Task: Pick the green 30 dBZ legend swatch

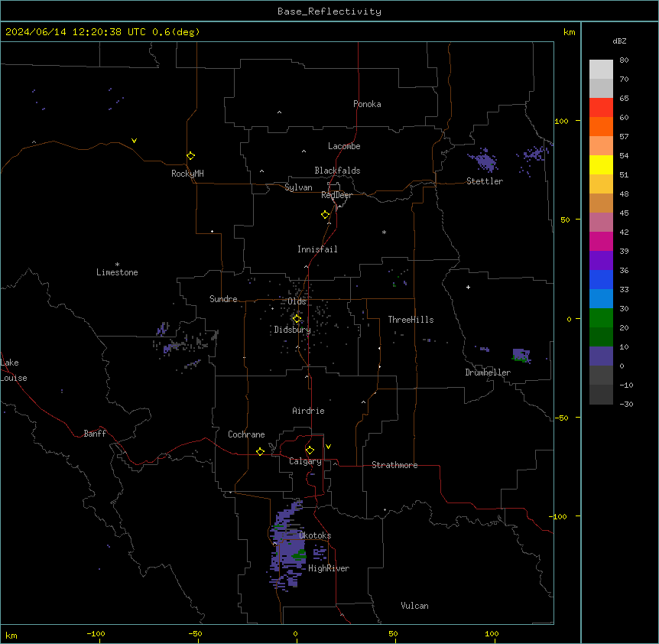Action: pos(601,317)
